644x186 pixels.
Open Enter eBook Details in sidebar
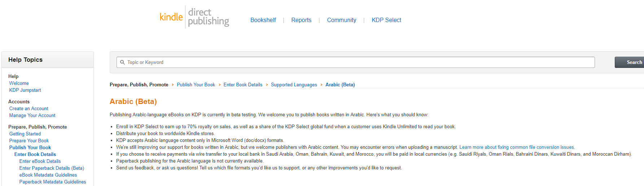(x=40, y=161)
